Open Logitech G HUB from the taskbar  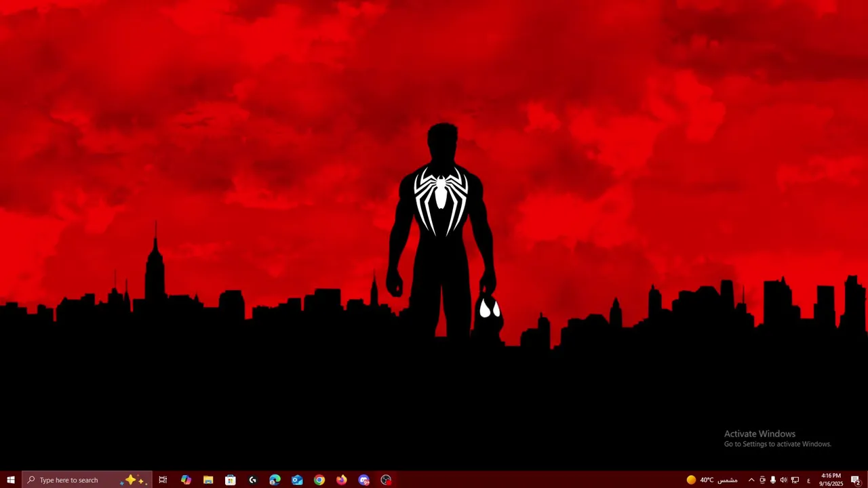coord(253,480)
